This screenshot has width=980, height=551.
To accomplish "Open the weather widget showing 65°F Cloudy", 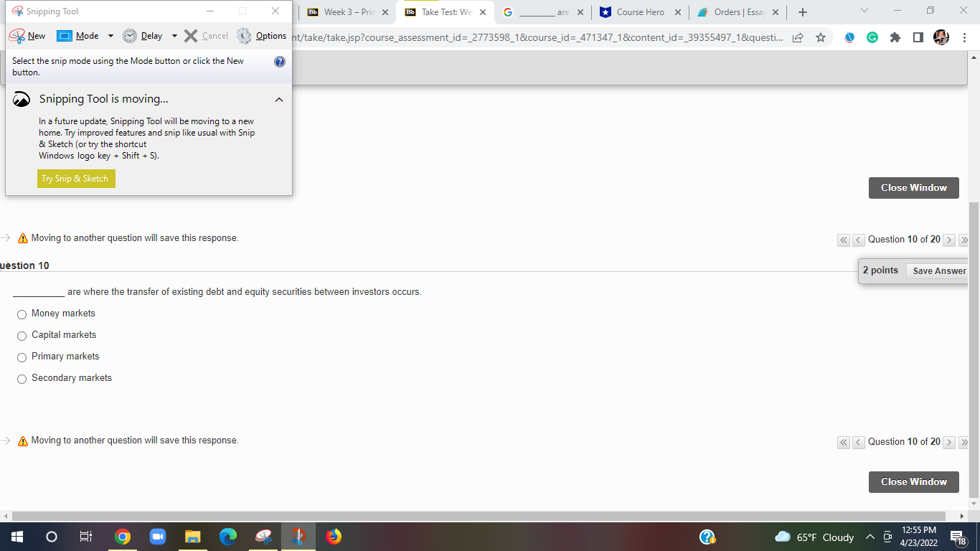I will (814, 537).
